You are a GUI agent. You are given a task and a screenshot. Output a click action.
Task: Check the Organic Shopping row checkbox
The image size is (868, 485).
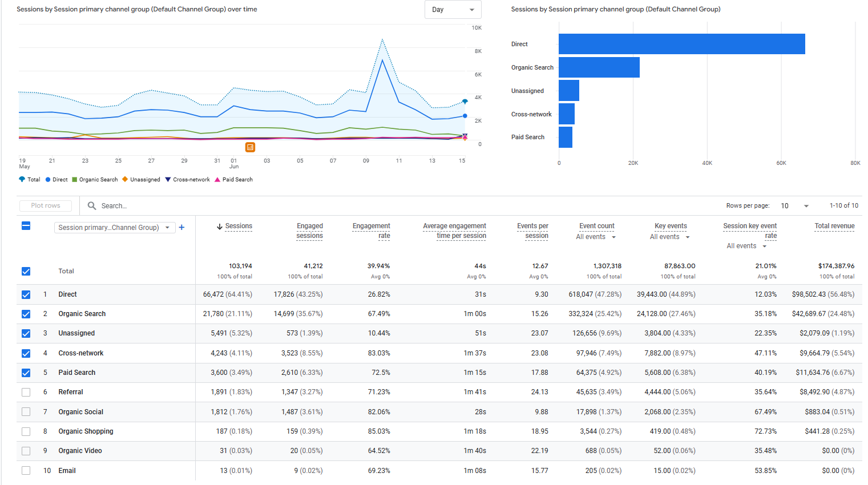[x=26, y=431]
